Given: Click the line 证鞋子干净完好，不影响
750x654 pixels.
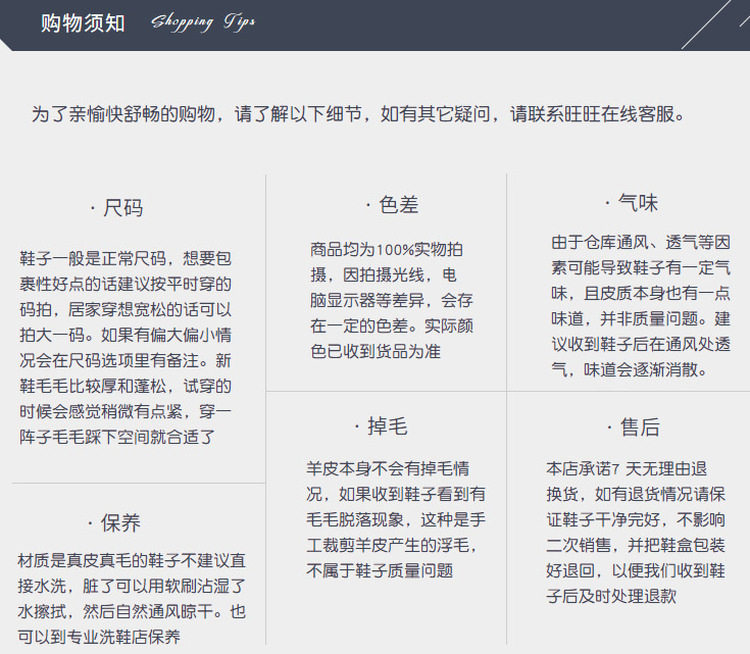Looking at the screenshot, I should tap(636, 520).
